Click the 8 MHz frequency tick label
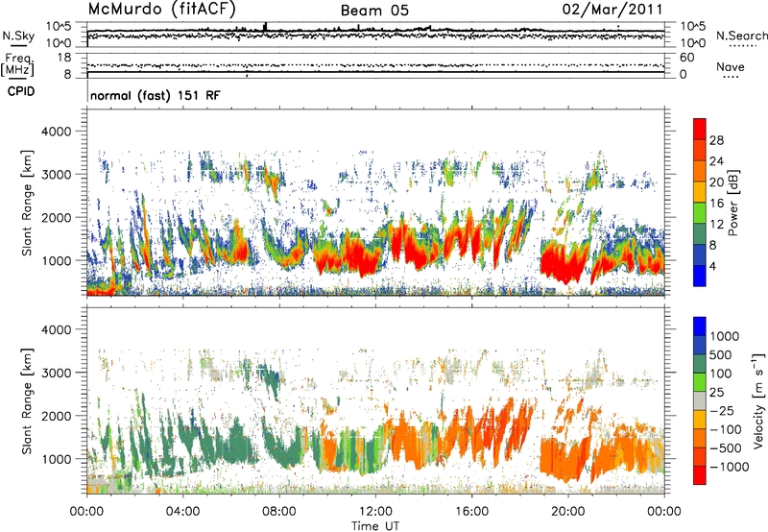Viewport: 768px width, 532px height. point(67,74)
